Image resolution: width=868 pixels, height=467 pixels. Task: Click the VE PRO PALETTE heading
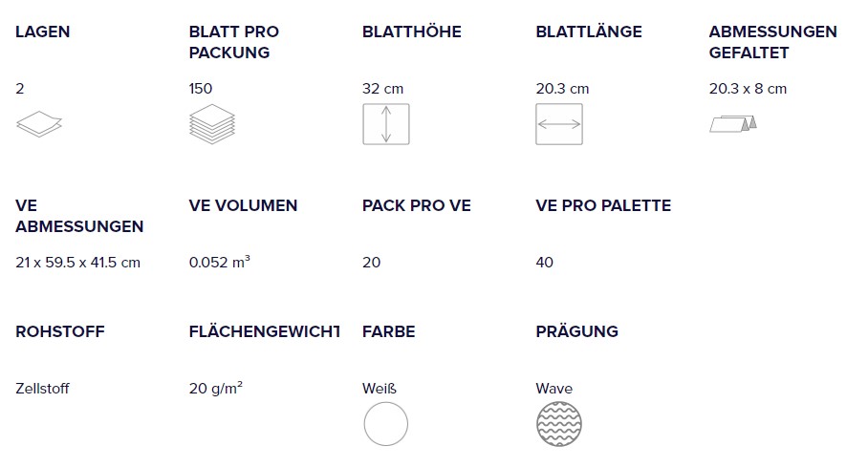[x=603, y=205]
